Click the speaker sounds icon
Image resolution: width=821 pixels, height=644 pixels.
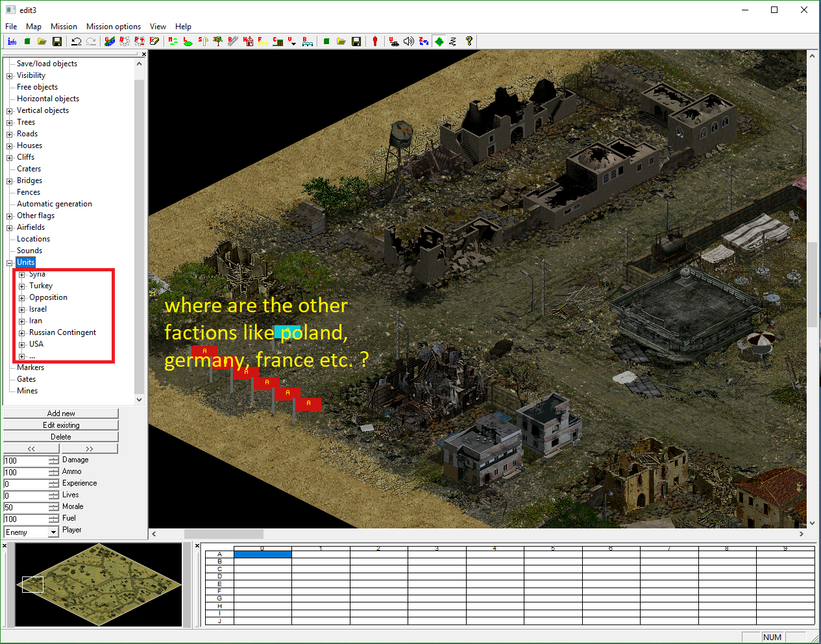point(409,42)
